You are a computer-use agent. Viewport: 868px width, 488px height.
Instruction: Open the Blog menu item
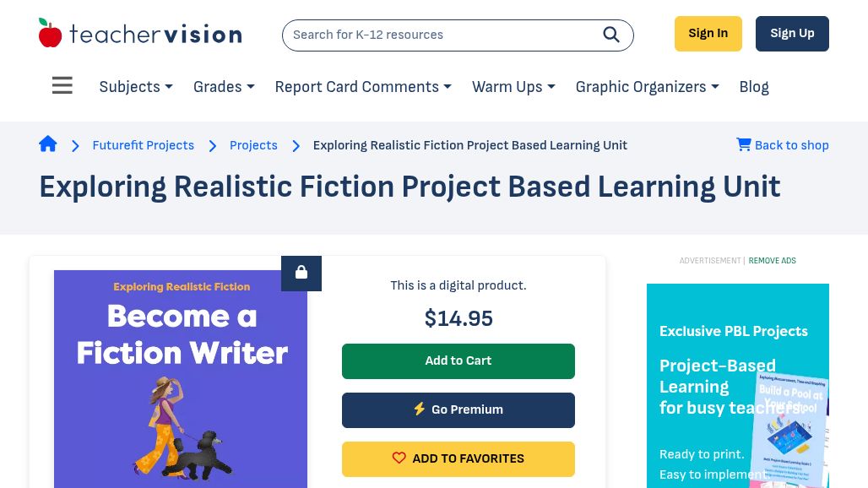coord(754,87)
